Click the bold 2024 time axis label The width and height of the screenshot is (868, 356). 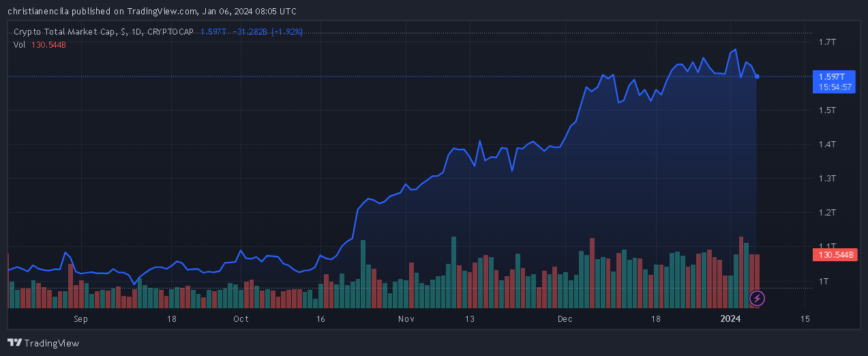tap(731, 319)
